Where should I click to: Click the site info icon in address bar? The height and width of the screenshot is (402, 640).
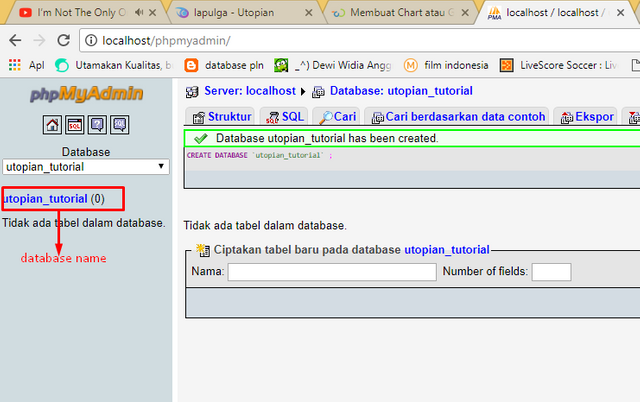point(91,40)
